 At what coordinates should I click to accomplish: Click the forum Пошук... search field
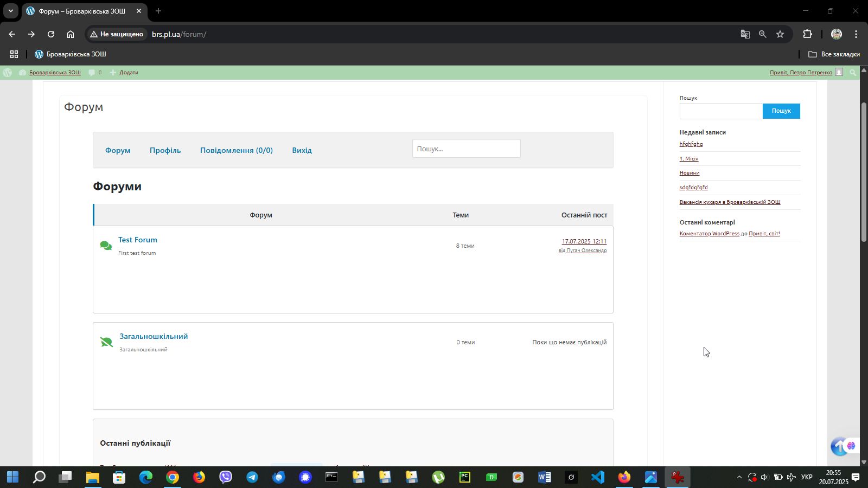click(x=466, y=149)
